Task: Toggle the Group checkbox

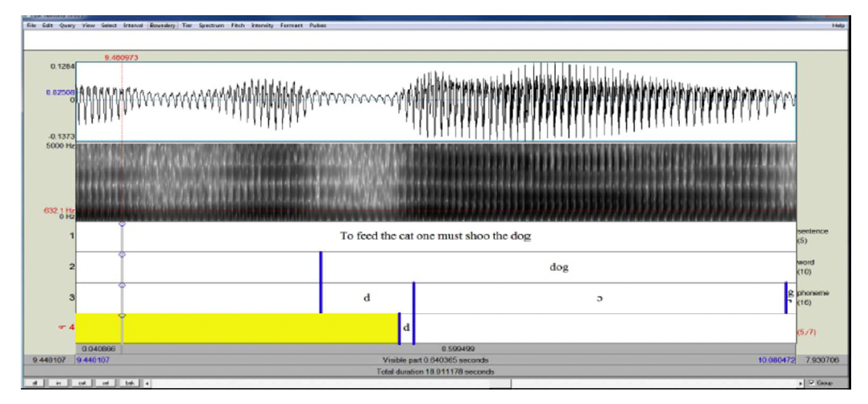Action: pos(810,384)
